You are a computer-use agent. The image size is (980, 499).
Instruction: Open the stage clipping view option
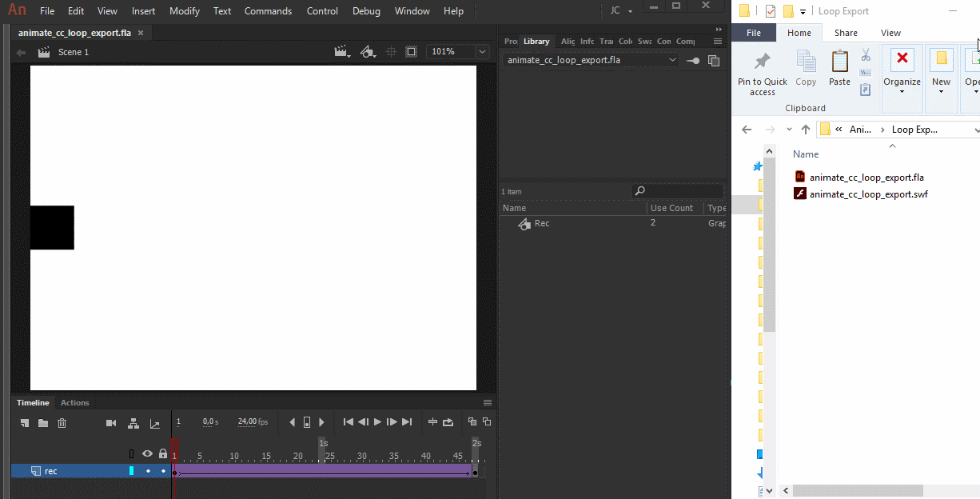pos(411,50)
